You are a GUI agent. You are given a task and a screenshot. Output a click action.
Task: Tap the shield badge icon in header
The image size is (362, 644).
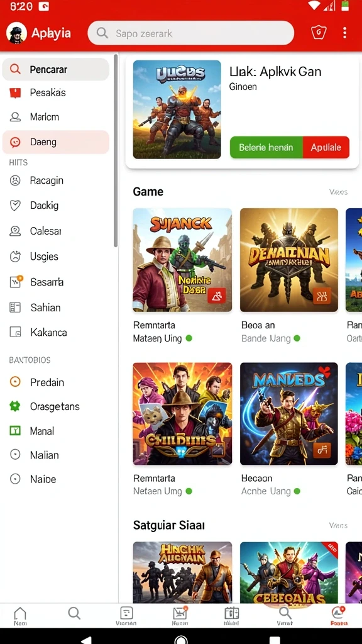click(x=319, y=33)
